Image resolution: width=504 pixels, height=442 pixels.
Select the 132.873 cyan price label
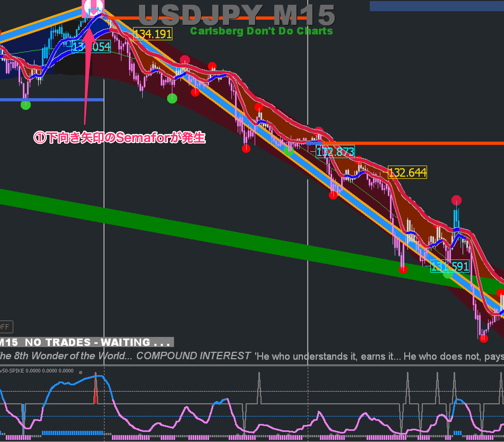point(335,151)
